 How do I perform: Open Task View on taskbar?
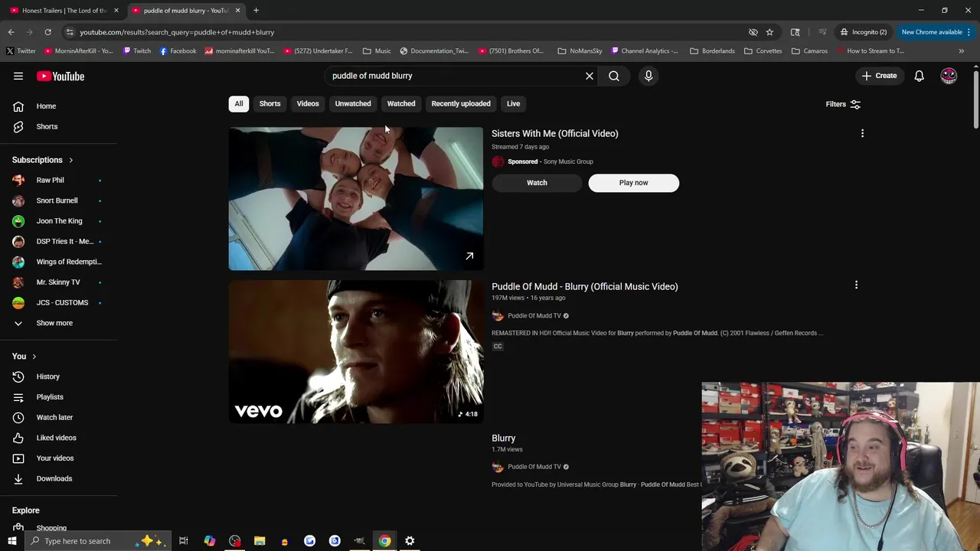pos(184,541)
